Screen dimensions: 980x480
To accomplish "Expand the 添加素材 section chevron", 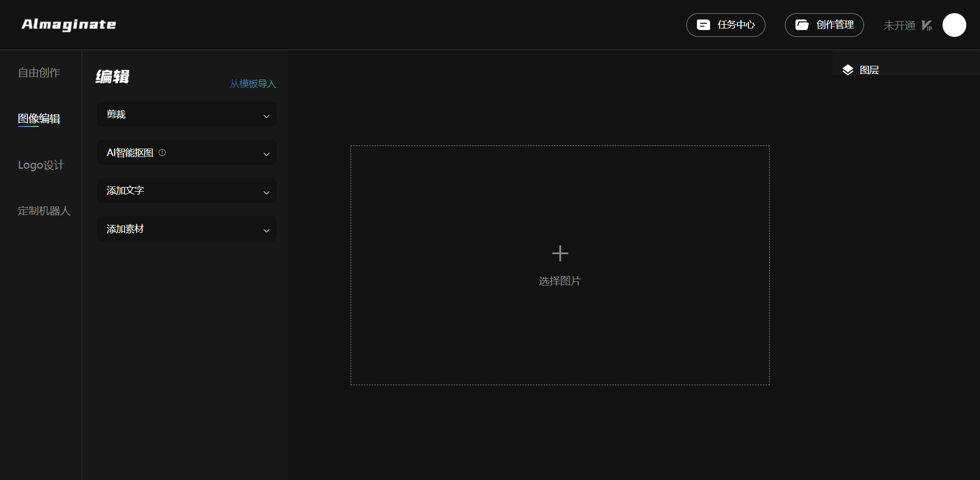I will pyautogui.click(x=266, y=230).
